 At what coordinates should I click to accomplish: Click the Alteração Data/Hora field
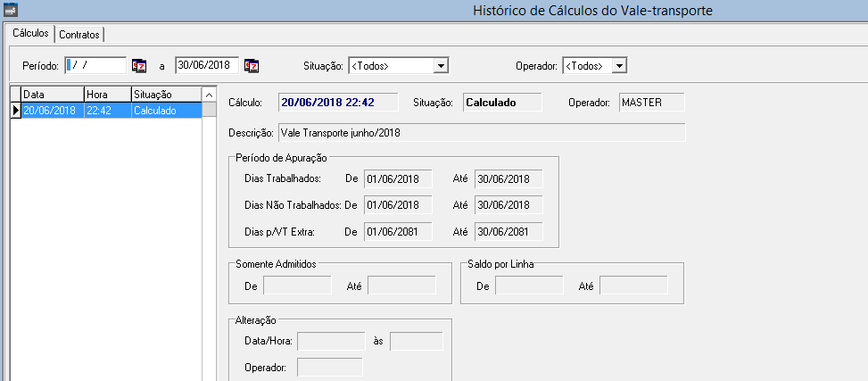331,341
